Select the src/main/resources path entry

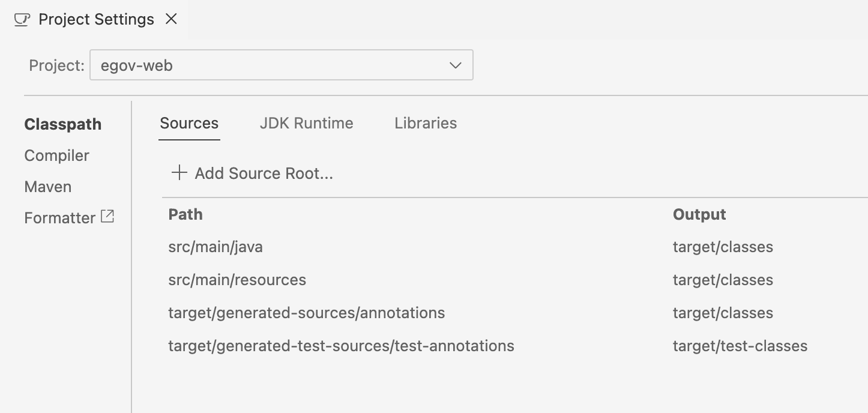coord(237,280)
